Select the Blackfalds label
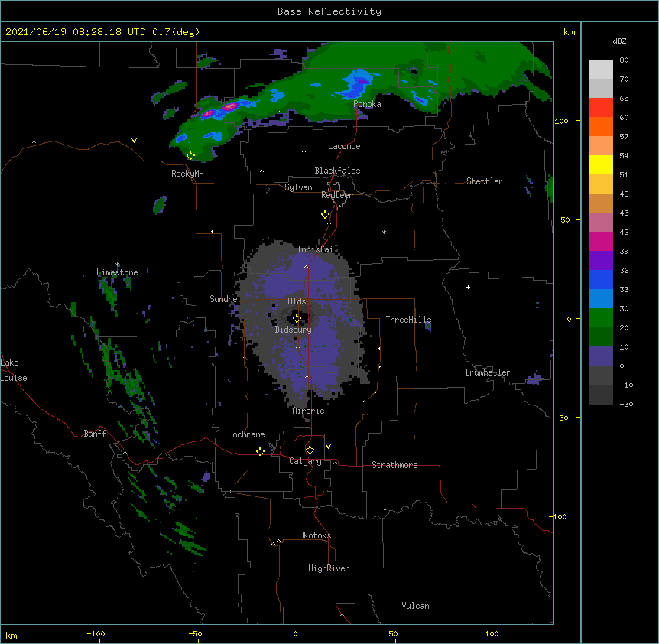This screenshot has width=659, height=644. tap(337, 171)
